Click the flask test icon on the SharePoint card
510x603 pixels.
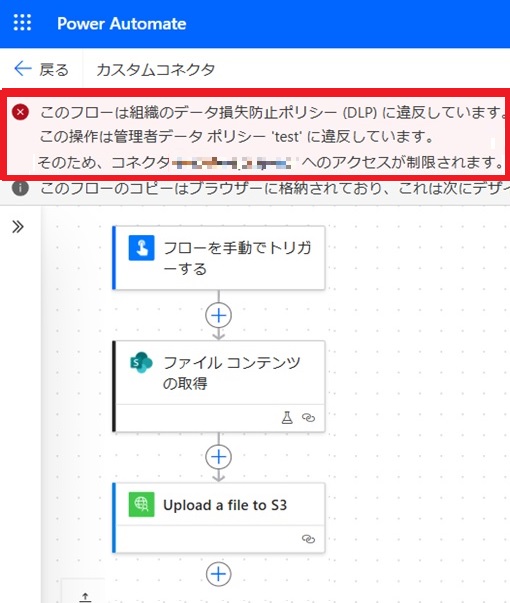click(x=287, y=418)
